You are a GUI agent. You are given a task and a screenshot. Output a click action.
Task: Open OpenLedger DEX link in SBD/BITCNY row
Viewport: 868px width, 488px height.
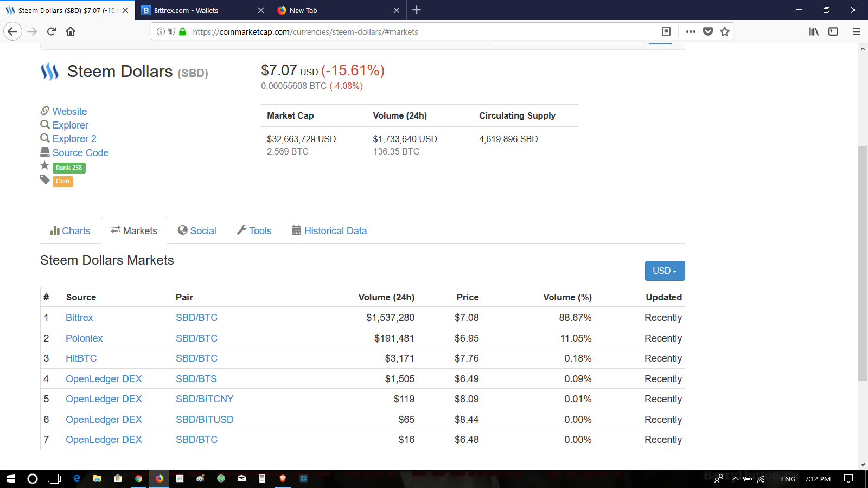(x=104, y=399)
